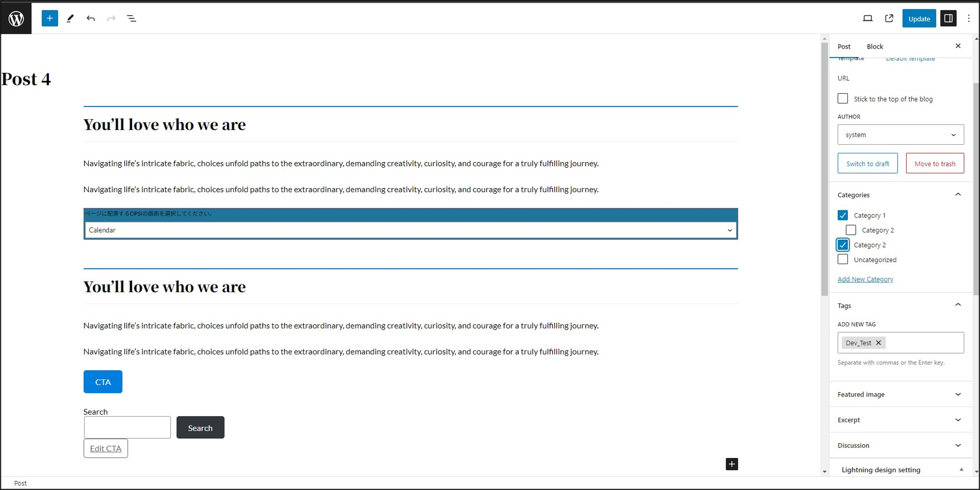Open the Calendar screen select dropdown
The width and height of the screenshot is (980, 490).
[410, 230]
